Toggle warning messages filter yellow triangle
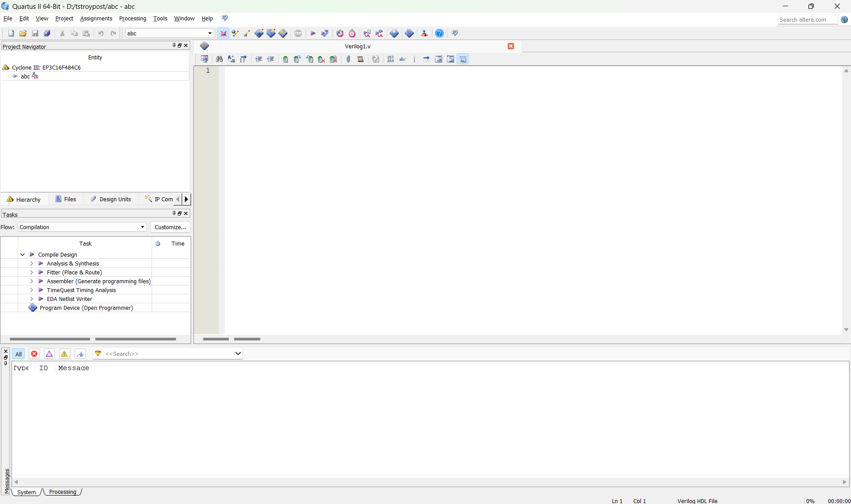This screenshot has width=851, height=504. (x=64, y=354)
